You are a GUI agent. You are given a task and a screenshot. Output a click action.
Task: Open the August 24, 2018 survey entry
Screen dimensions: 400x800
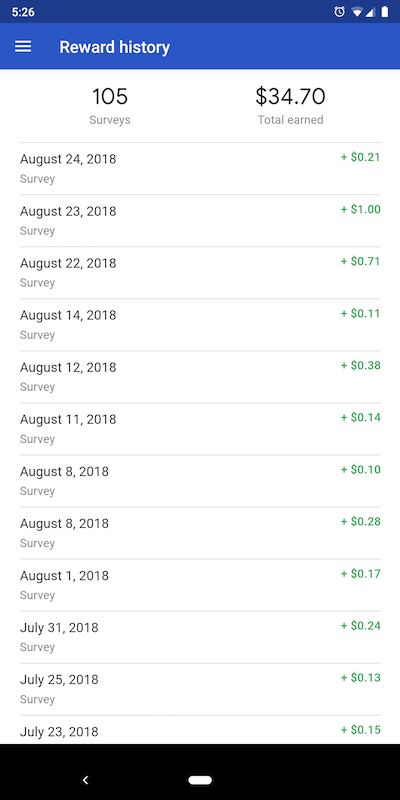coord(200,169)
